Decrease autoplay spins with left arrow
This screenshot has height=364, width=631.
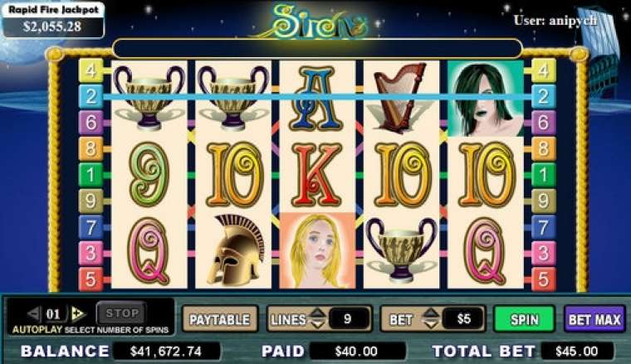pyautogui.click(x=33, y=313)
